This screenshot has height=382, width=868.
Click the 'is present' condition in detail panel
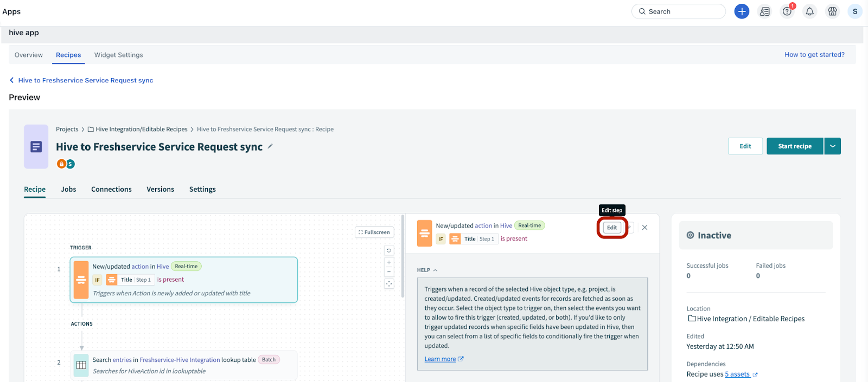pos(514,239)
